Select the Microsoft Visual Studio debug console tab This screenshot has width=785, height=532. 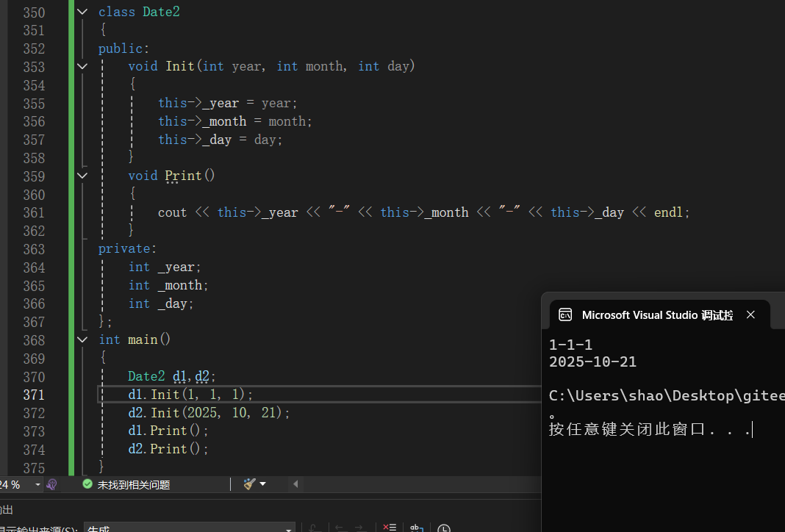click(658, 315)
